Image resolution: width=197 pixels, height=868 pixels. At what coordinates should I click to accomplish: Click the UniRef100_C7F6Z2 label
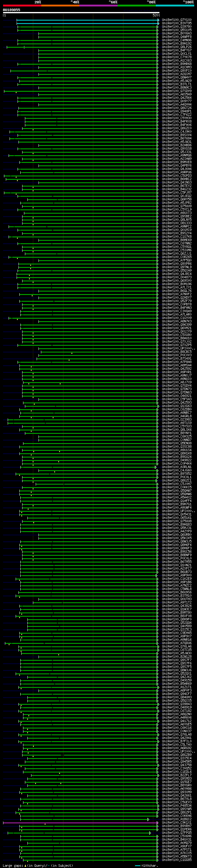[x=177, y=115]
